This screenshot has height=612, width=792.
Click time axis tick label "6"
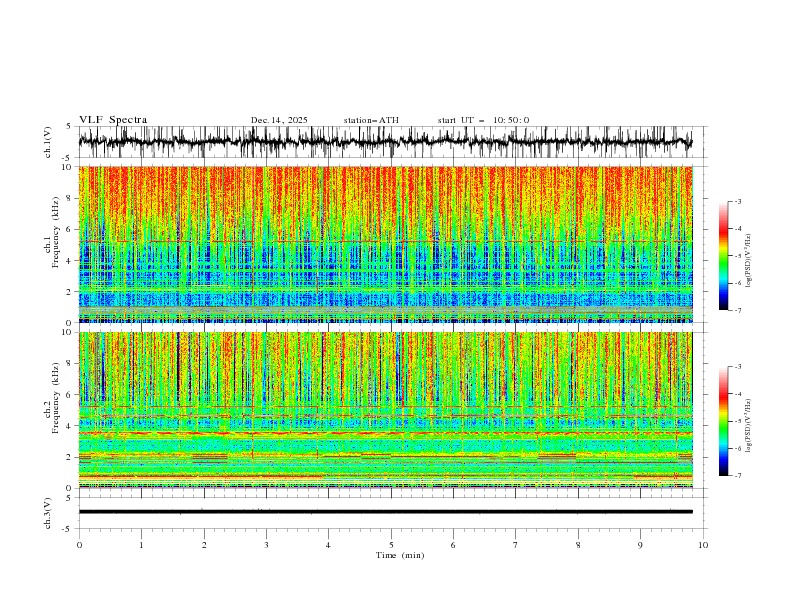(453, 545)
